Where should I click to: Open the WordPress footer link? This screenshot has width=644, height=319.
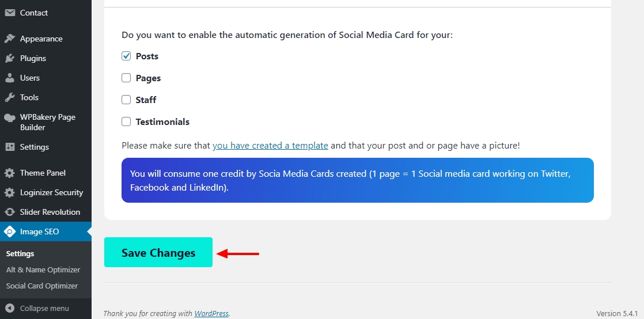pyautogui.click(x=211, y=313)
